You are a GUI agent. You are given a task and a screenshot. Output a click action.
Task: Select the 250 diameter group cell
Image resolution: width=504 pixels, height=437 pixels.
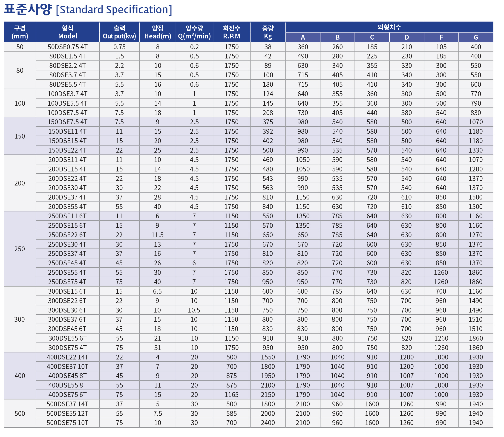click(x=20, y=249)
